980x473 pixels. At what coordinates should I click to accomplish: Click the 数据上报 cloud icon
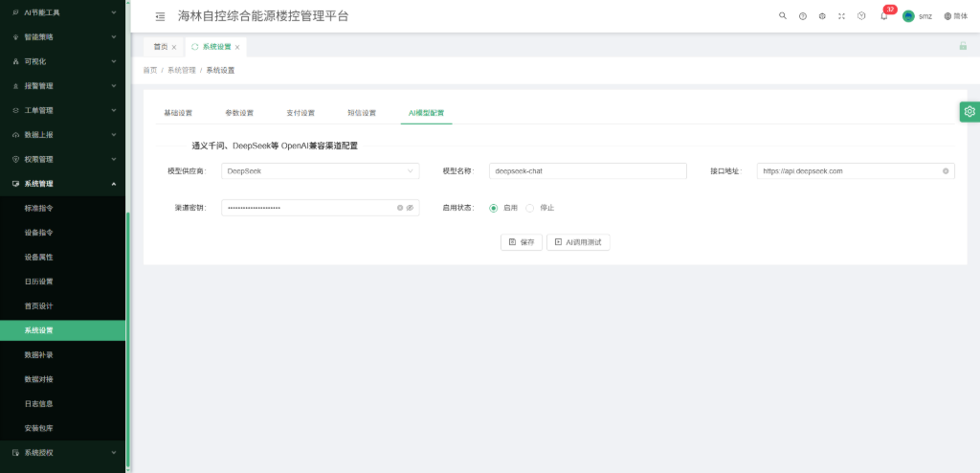[15, 134]
